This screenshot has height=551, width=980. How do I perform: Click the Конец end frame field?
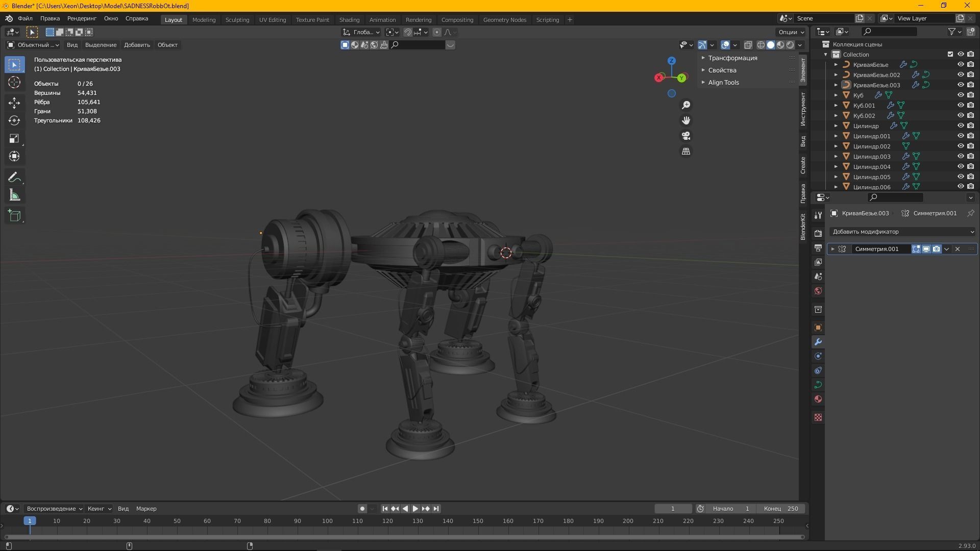coord(781,509)
